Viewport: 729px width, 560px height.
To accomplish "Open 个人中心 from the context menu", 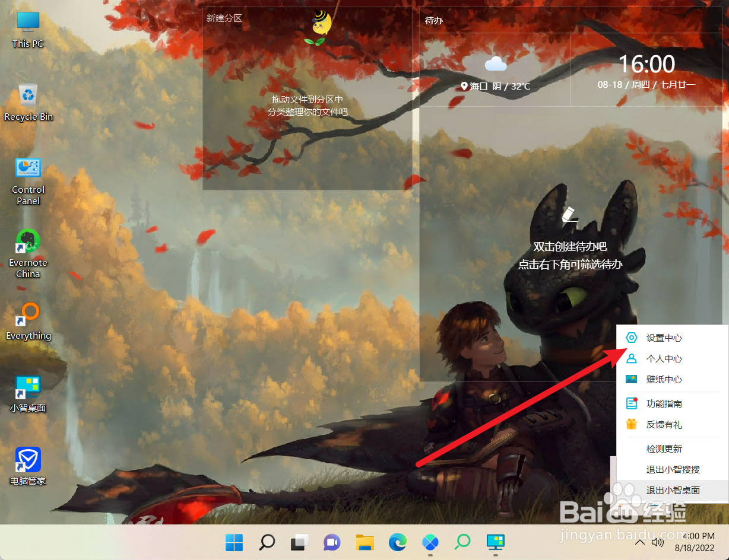I will coord(673,358).
